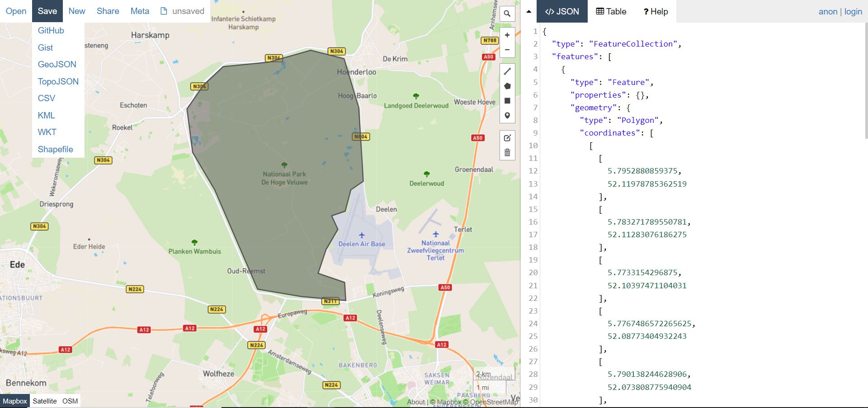This screenshot has height=408, width=868.
Task: Click the unsaved file status text
Action: coord(188,11)
